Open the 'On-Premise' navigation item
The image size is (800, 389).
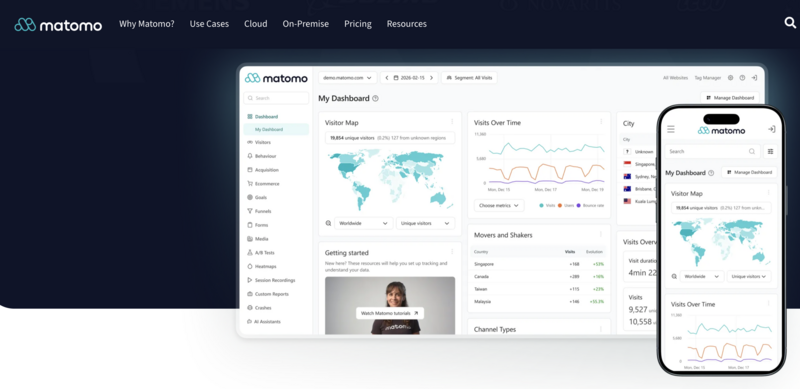[x=306, y=23]
